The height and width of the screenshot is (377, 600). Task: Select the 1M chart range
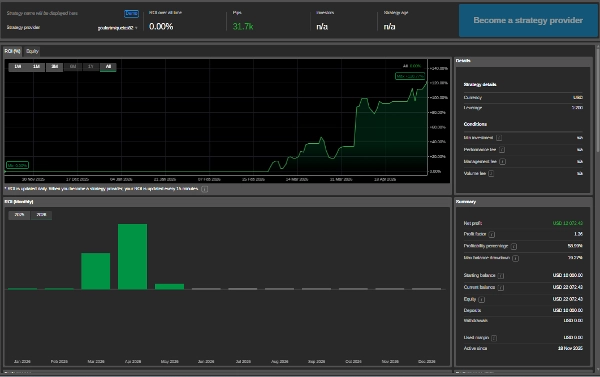click(36, 67)
